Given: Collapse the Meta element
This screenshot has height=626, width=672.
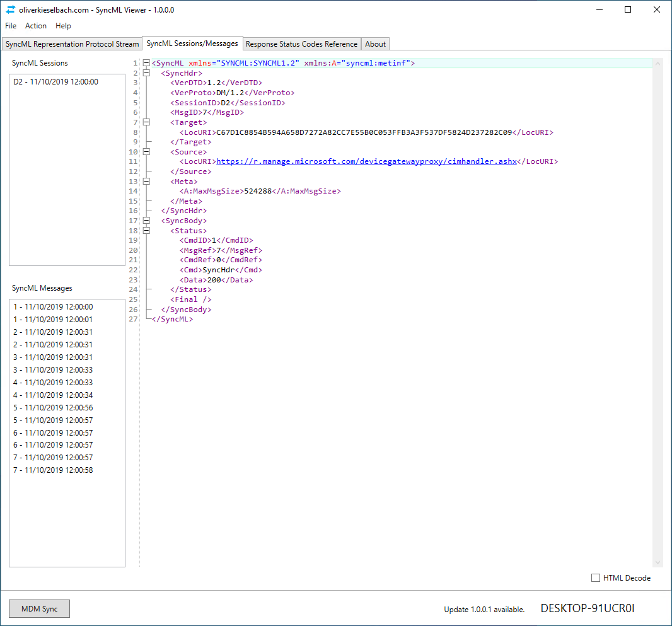Looking at the screenshot, I should point(146,181).
